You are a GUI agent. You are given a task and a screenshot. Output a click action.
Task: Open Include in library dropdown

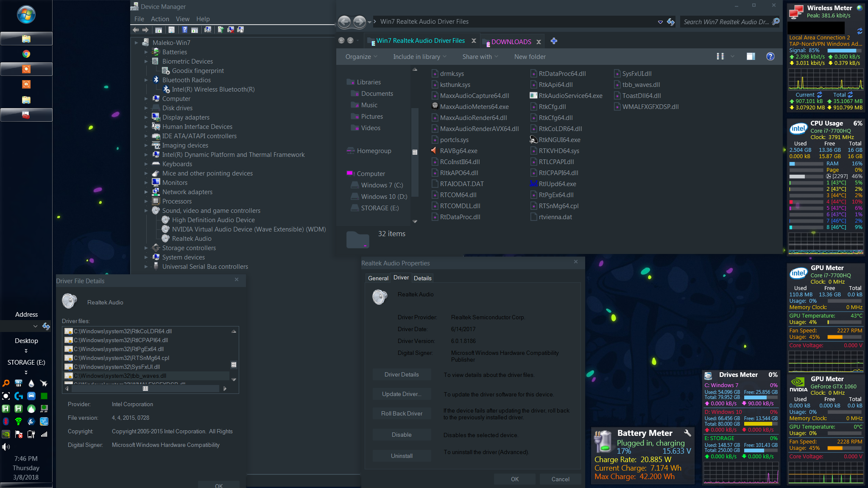click(420, 57)
